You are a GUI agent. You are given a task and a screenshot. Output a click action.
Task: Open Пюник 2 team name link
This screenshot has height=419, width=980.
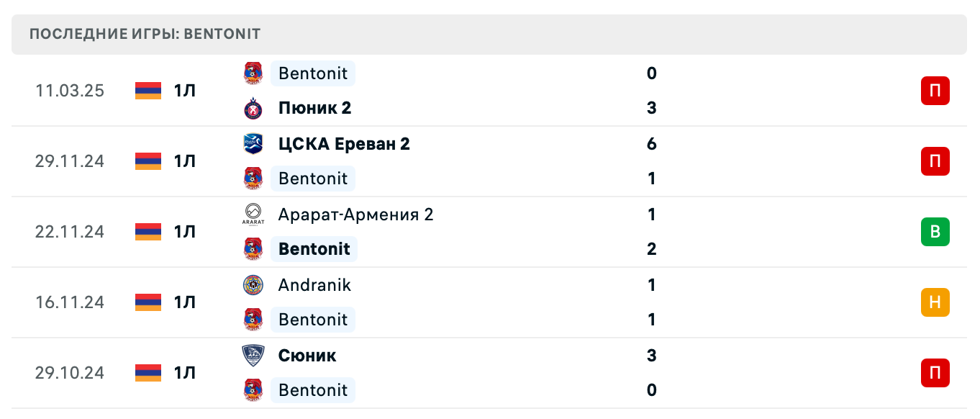click(x=314, y=108)
